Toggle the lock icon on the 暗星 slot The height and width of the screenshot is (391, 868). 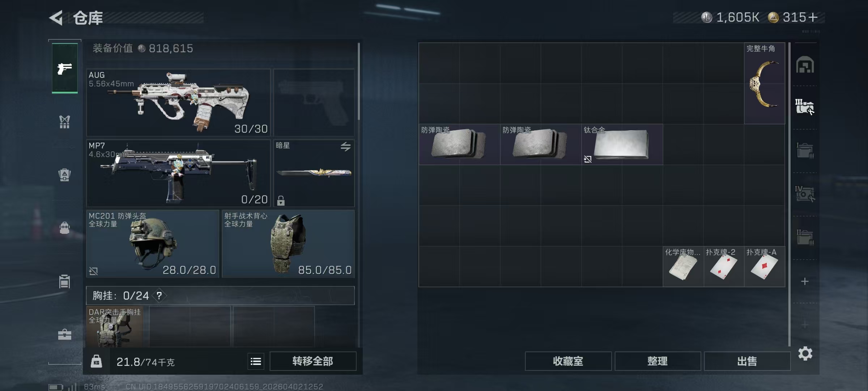click(x=281, y=201)
